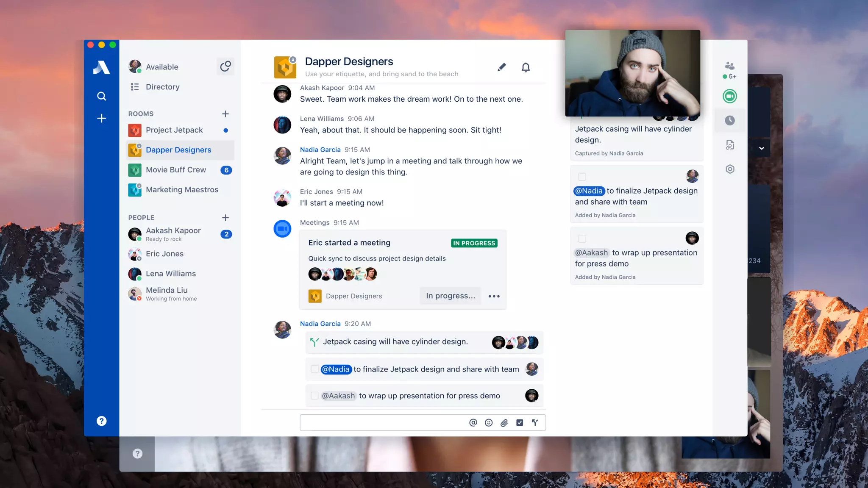The image size is (868, 488).
Task: Click Nadia Garcia name at 9:20 AM
Action: [320, 324]
